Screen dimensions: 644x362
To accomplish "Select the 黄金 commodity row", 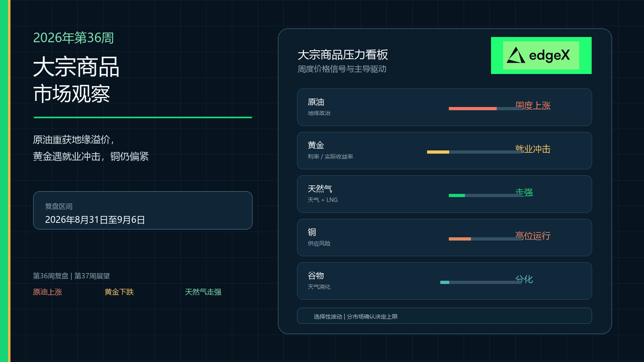I will click(444, 150).
